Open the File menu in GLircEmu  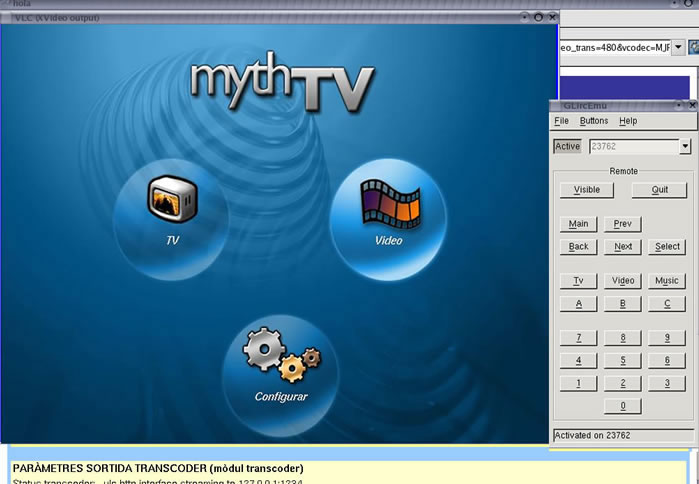(561, 121)
